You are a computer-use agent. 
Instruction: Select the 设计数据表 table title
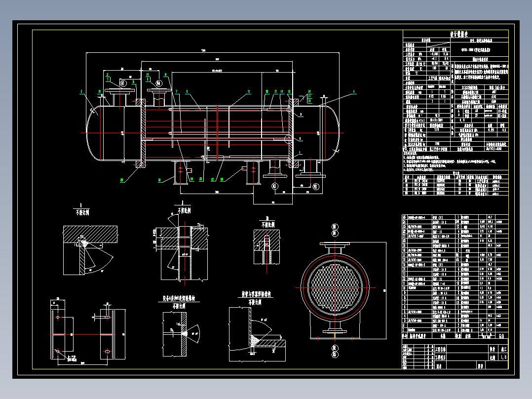pyautogui.click(x=459, y=34)
